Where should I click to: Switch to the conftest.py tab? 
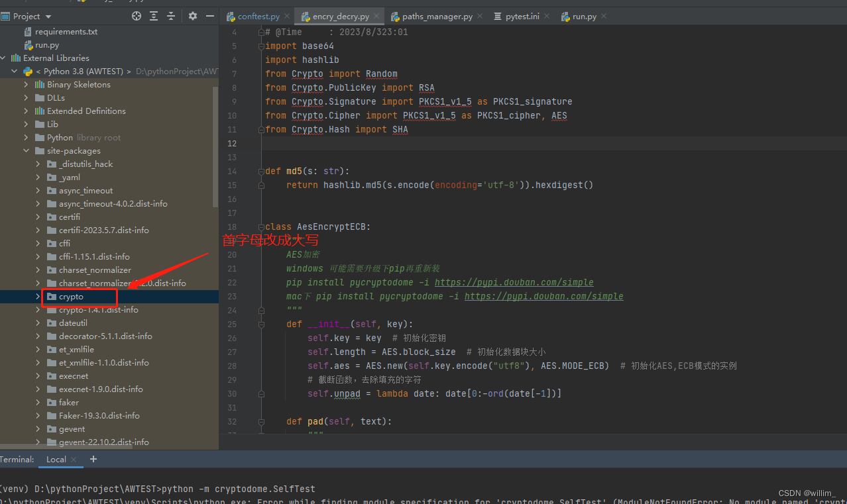(x=257, y=15)
